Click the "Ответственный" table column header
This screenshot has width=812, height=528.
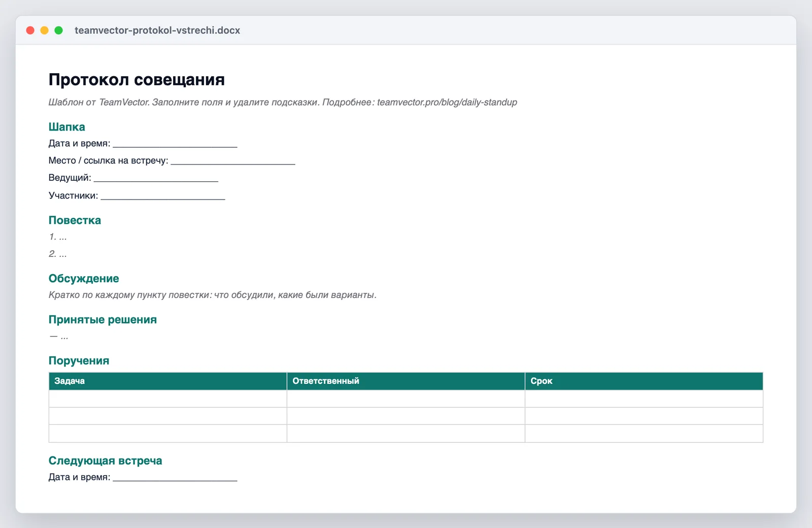(406, 381)
